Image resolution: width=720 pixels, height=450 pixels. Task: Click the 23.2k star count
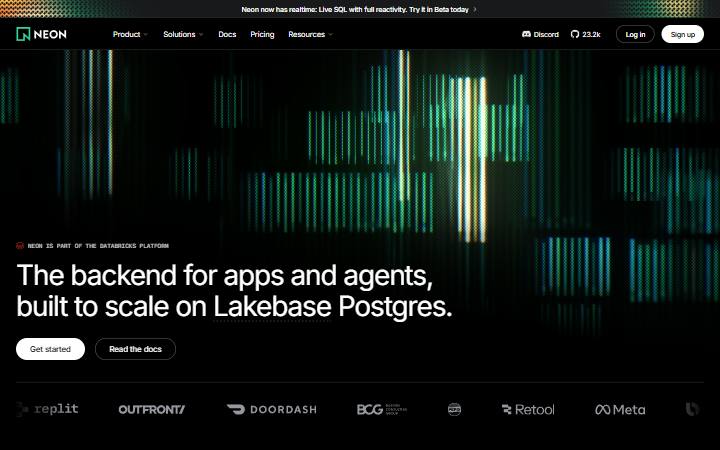pos(591,34)
